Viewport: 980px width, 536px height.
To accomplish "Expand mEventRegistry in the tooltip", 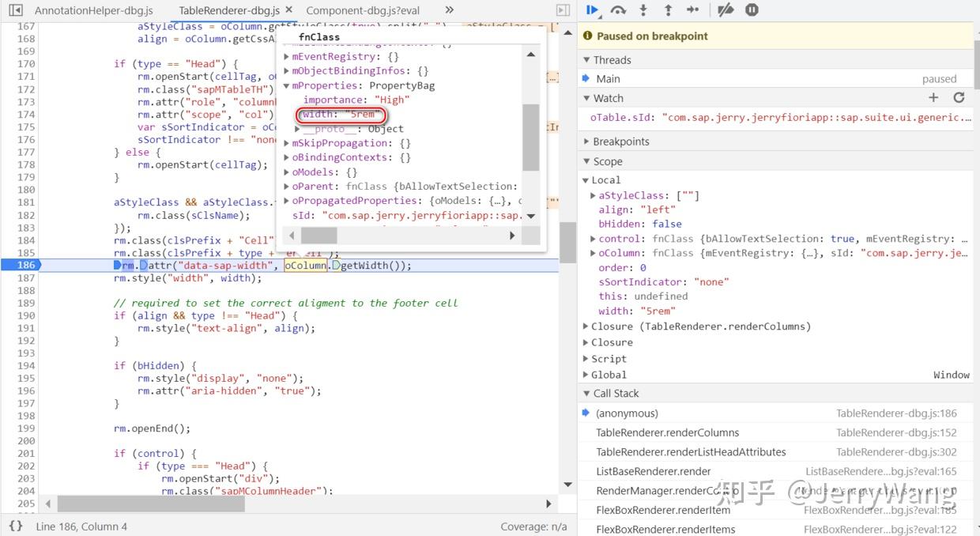I will (x=287, y=57).
